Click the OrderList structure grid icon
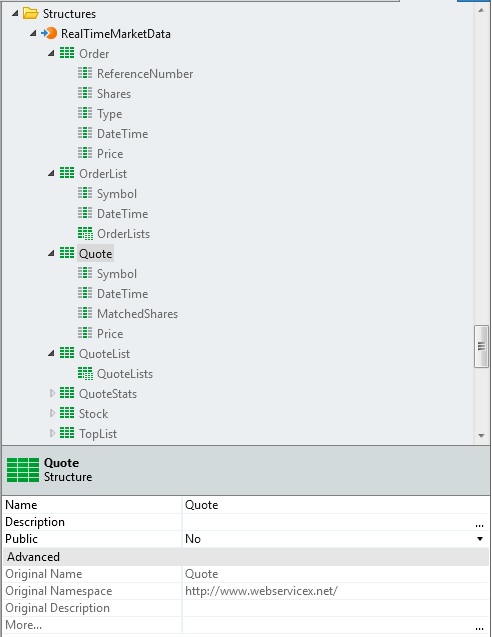 [67, 173]
